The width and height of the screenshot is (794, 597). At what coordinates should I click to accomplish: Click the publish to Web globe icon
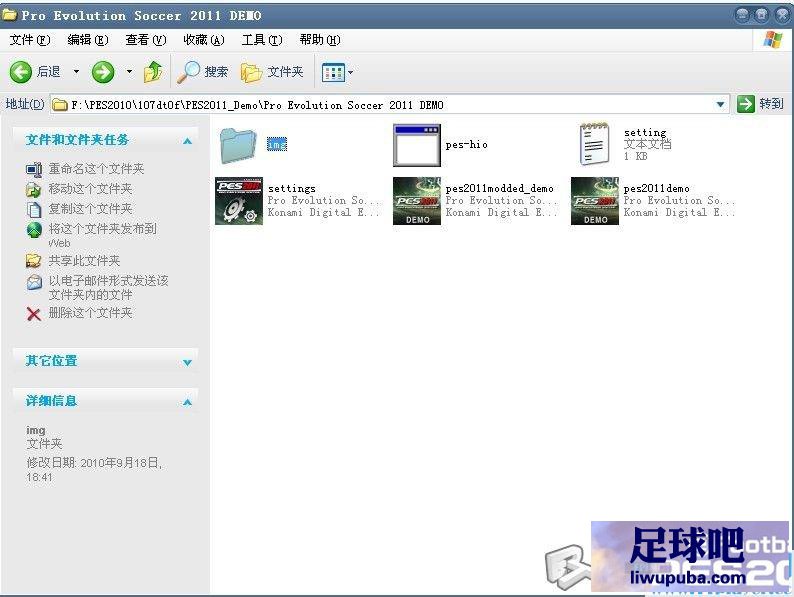[x=33, y=229]
